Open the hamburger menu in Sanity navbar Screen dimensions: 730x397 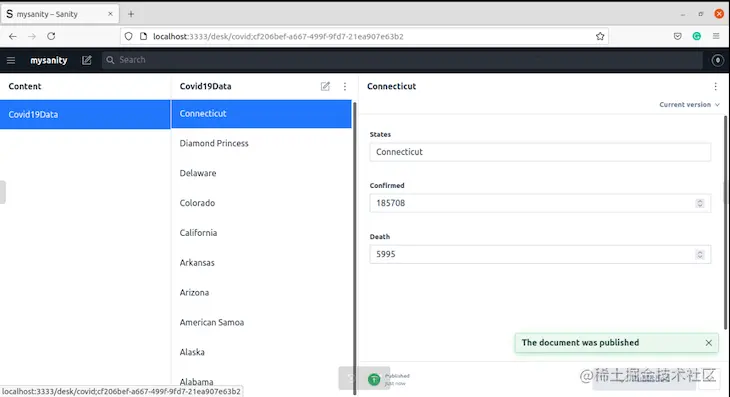(11, 60)
